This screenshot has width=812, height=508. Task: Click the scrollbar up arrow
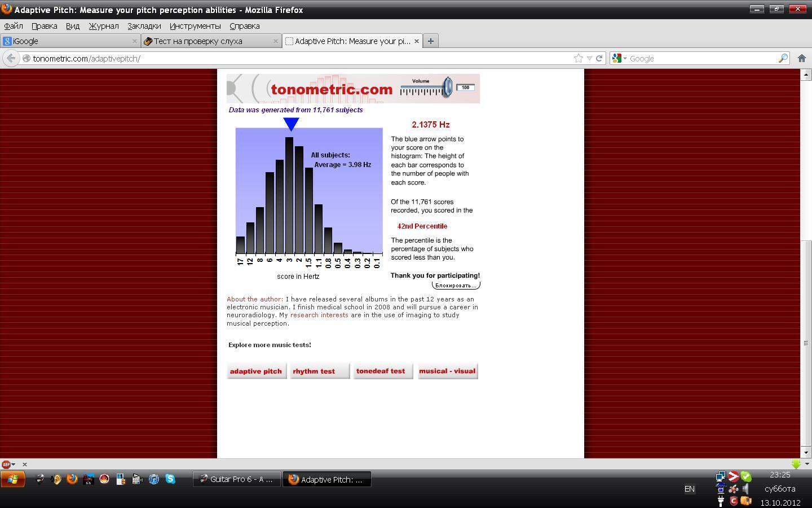807,75
